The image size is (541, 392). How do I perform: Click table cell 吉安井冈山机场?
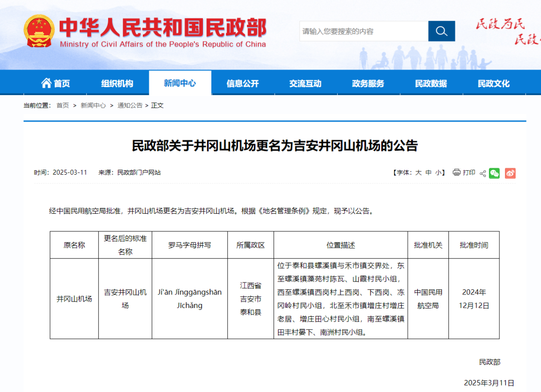click(125, 299)
